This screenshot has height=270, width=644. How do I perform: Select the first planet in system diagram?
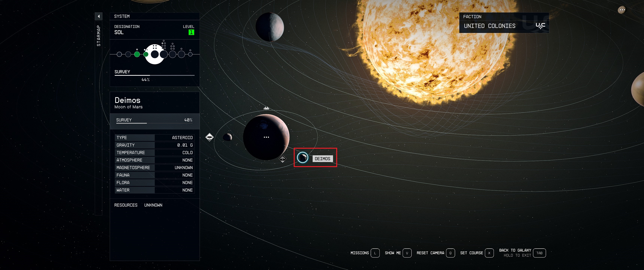click(119, 54)
